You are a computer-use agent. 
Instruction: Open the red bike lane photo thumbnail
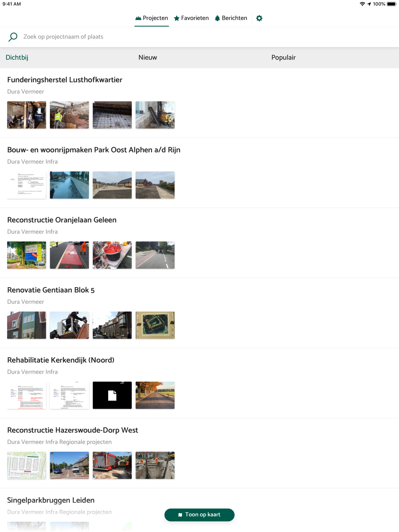69,255
